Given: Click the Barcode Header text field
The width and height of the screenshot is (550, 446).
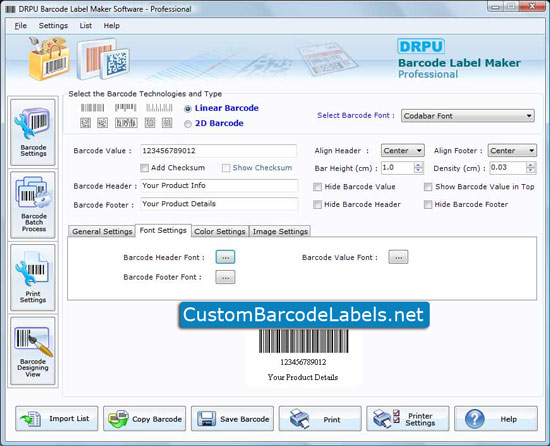Looking at the screenshot, I should (x=219, y=185).
